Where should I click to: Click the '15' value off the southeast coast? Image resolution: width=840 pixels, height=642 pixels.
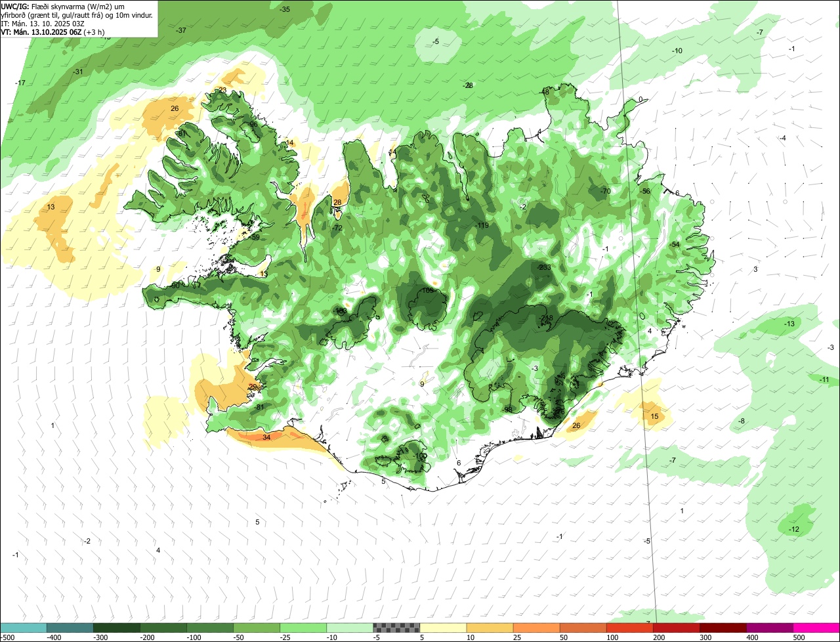click(x=654, y=417)
